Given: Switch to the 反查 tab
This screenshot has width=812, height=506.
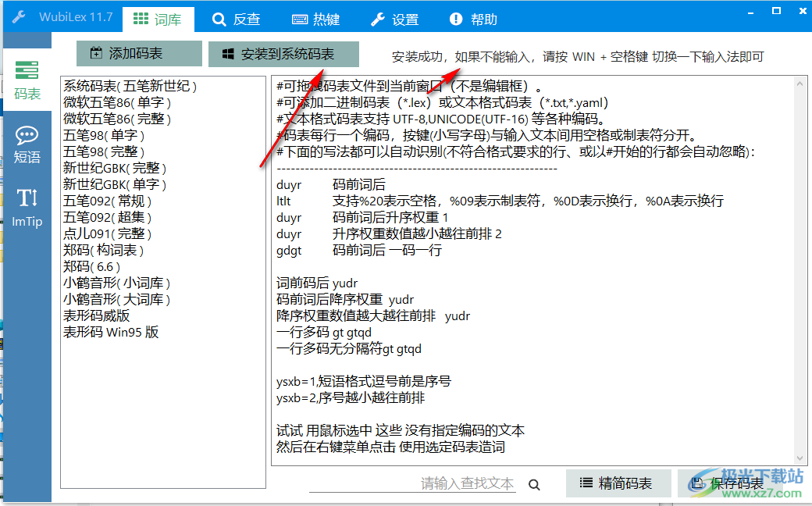Looking at the screenshot, I should tap(237, 19).
